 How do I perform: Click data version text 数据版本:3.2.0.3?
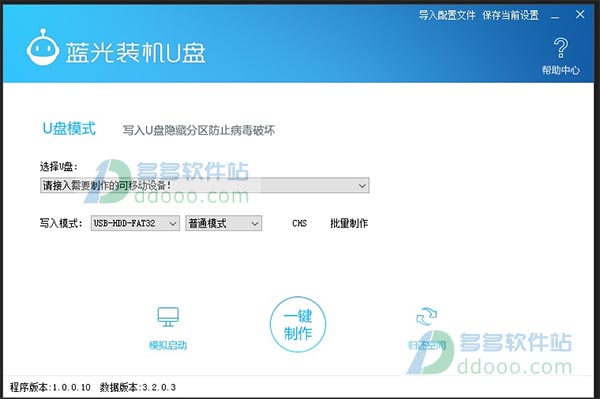point(138,387)
